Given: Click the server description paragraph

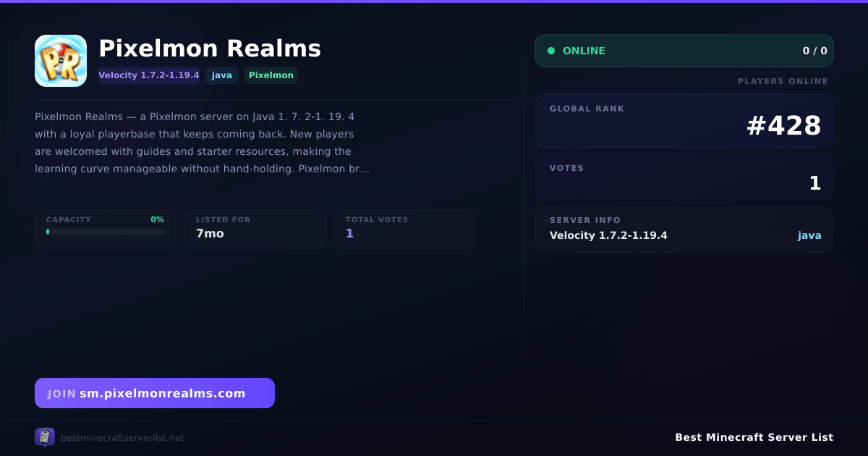Looking at the screenshot, I should pyautogui.click(x=203, y=143).
